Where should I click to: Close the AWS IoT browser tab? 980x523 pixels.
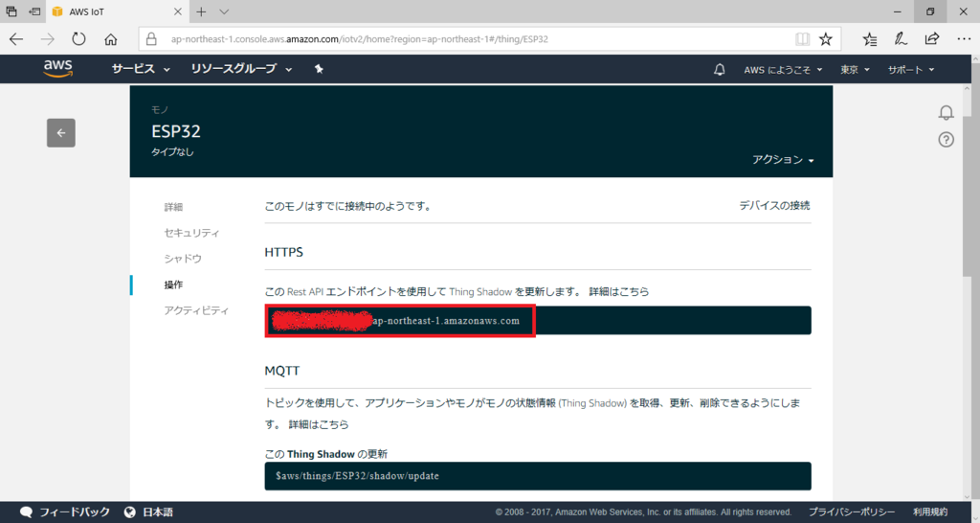(177, 11)
